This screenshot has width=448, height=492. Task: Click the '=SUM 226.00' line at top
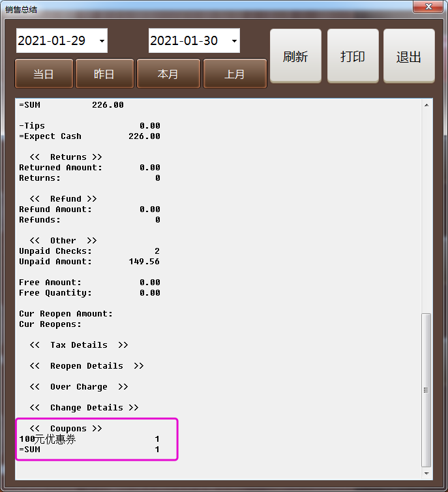coord(72,105)
